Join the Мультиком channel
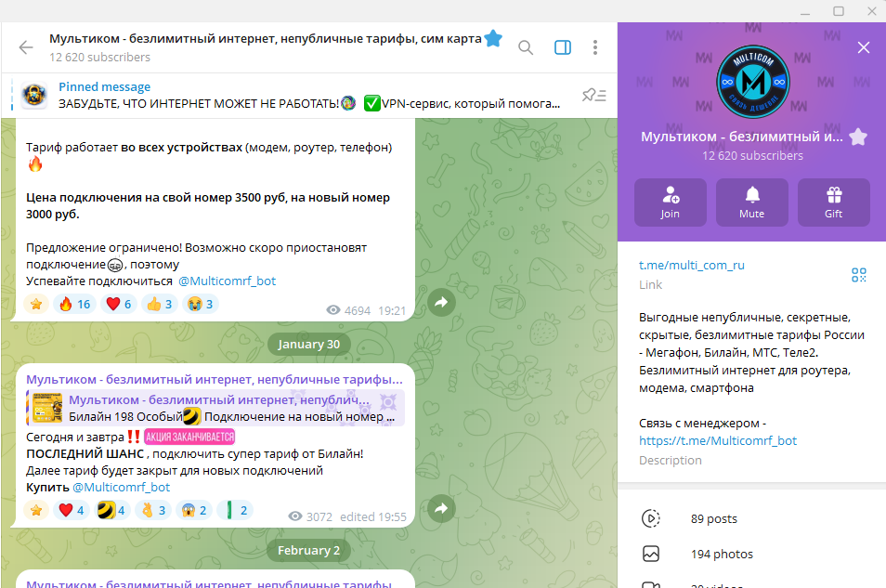 coord(671,203)
